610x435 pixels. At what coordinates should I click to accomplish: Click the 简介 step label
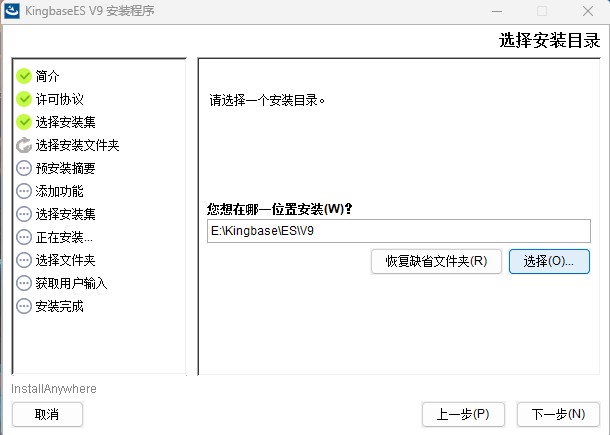click(47, 76)
